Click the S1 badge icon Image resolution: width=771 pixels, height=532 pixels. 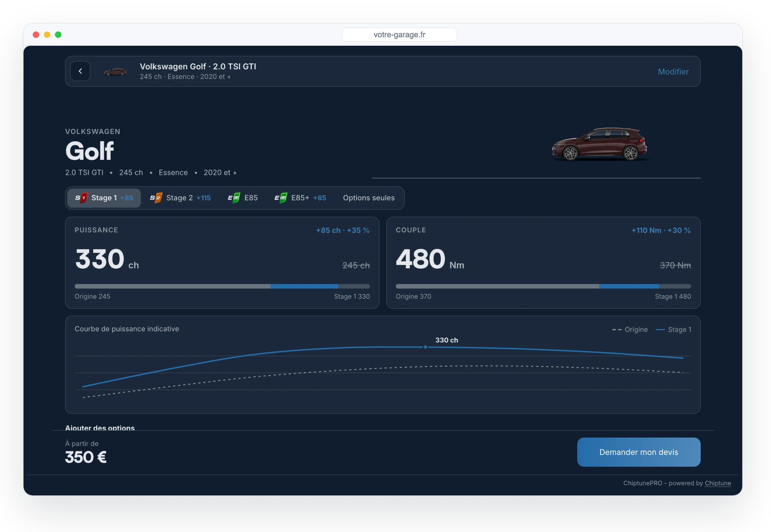tap(81, 198)
